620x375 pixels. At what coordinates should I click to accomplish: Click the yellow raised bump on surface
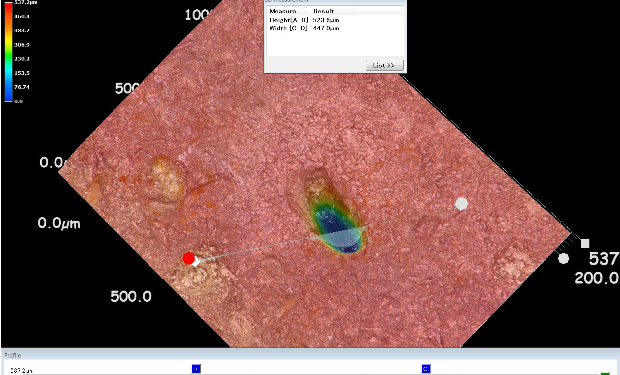168,179
